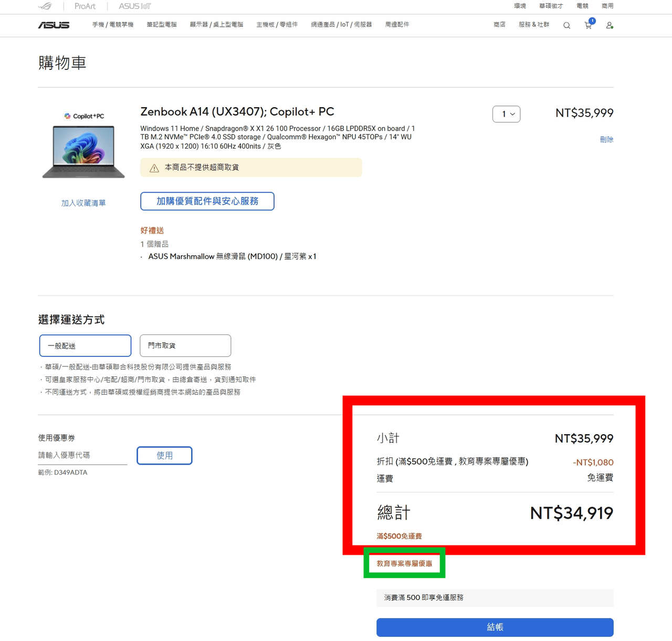Open 服務 & 社群 menu

point(534,25)
